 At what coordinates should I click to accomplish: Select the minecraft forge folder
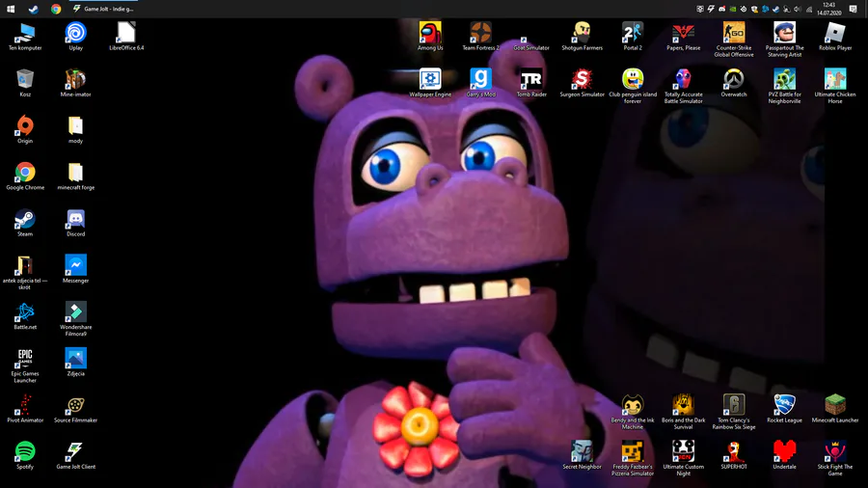tap(76, 176)
